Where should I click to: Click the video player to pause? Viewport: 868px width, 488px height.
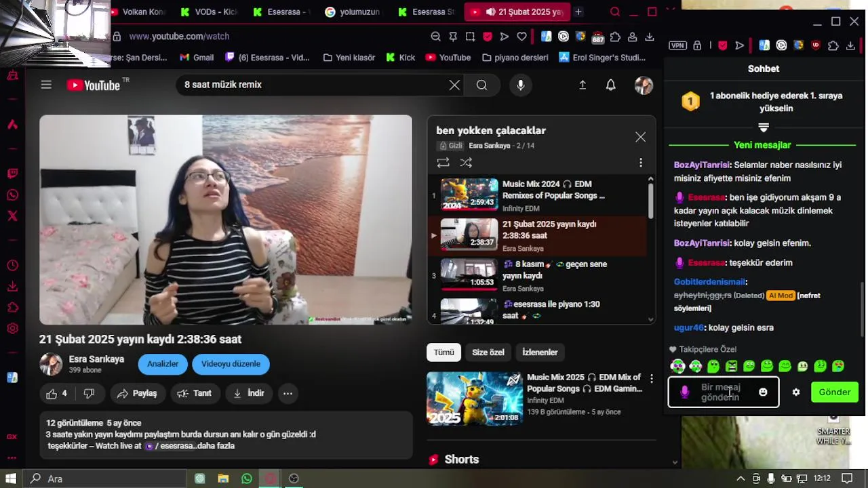click(x=226, y=220)
